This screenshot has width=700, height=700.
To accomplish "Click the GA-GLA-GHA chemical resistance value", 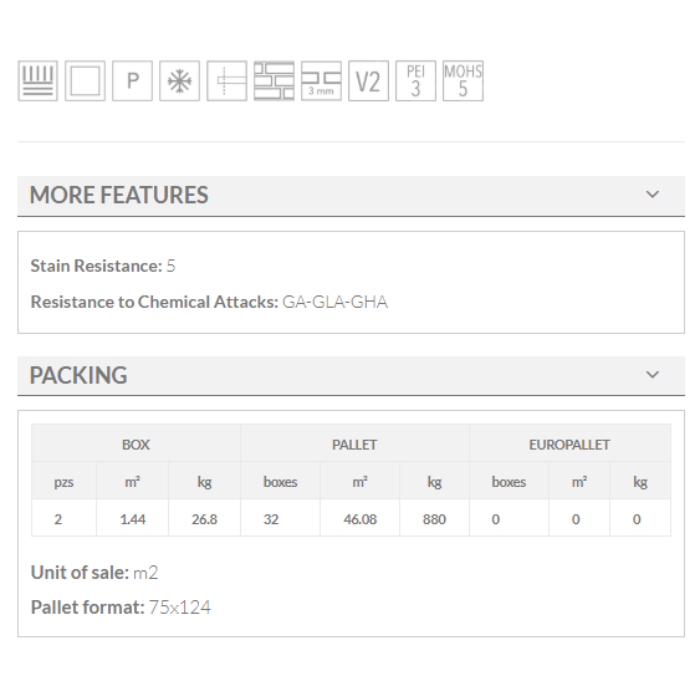I will click(335, 302).
